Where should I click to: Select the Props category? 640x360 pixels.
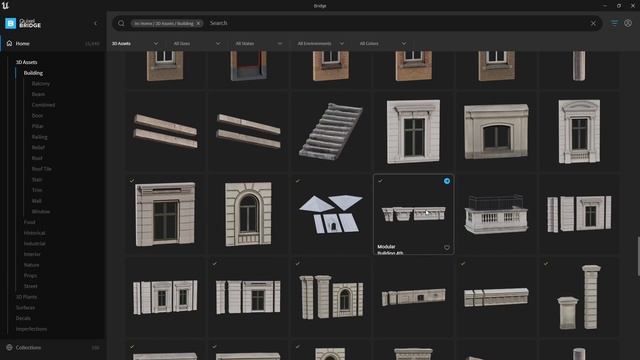[x=30, y=276]
